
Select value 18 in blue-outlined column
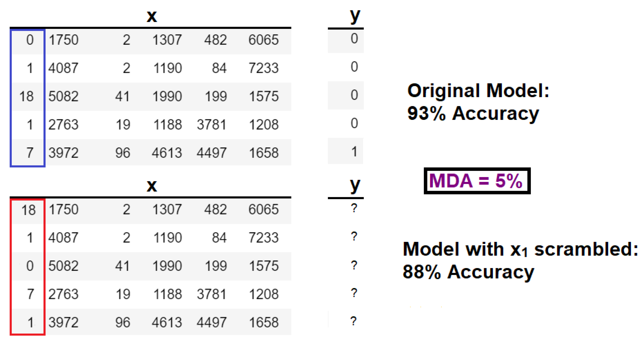click(27, 96)
